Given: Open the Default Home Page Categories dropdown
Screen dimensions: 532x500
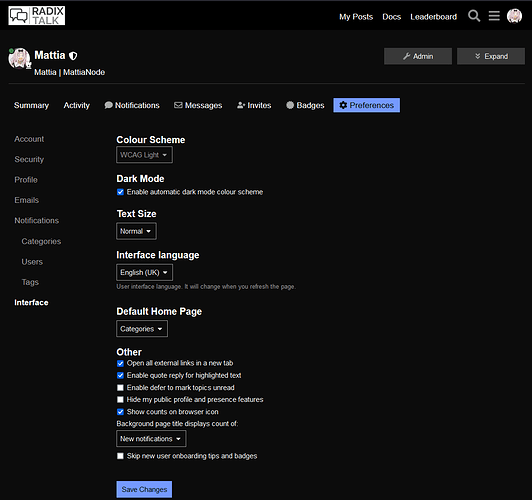Looking at the screenshot, I should click(x=142, y=329).
